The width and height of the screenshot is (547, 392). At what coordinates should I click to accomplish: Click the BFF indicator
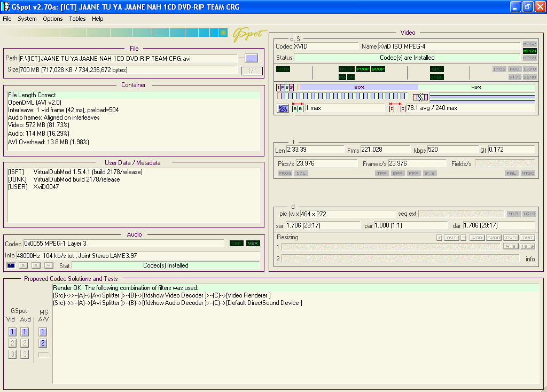tap(397, 174)
